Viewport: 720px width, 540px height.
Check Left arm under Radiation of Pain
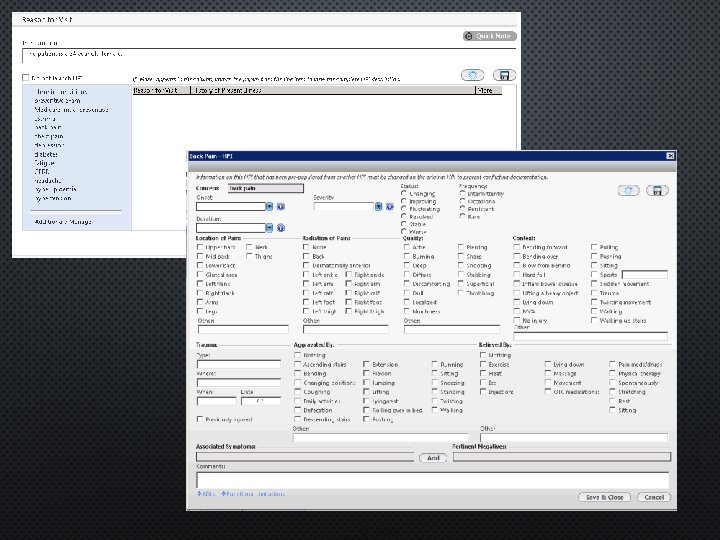[x=306, y=284]
